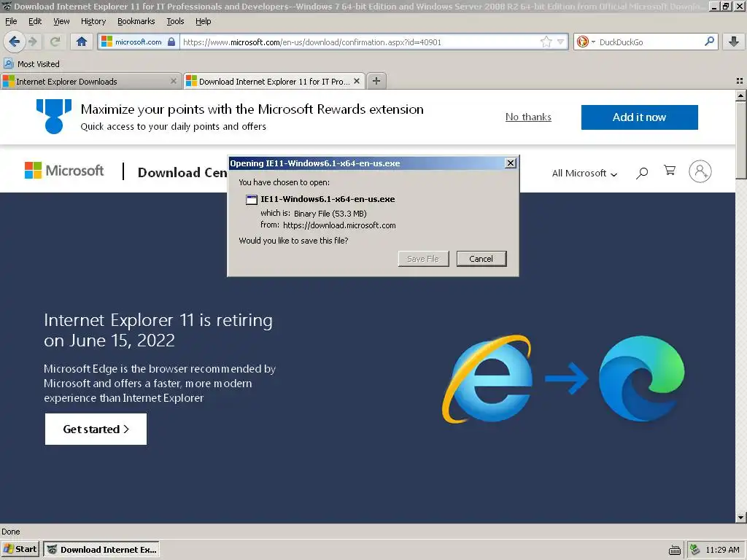The width and height of the screenshot is (747, 560).
Task: Click the Microsoft Edge logo image
Action: (641, 378)
